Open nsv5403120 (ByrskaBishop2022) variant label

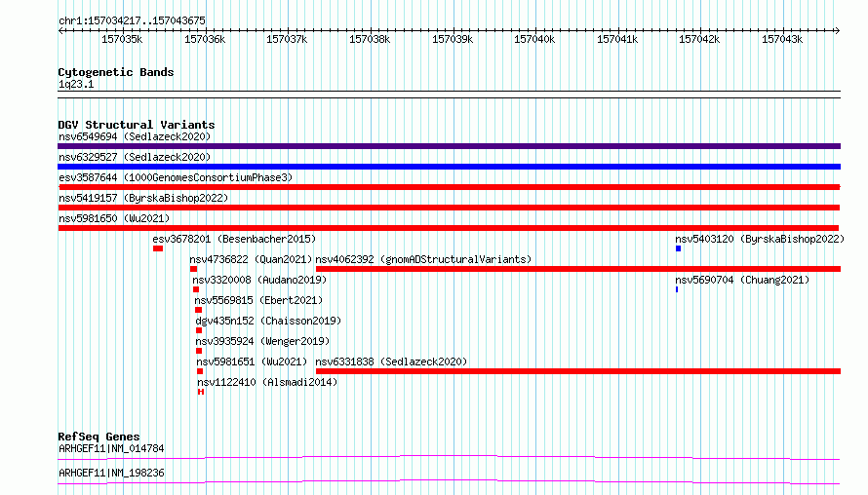760,239
